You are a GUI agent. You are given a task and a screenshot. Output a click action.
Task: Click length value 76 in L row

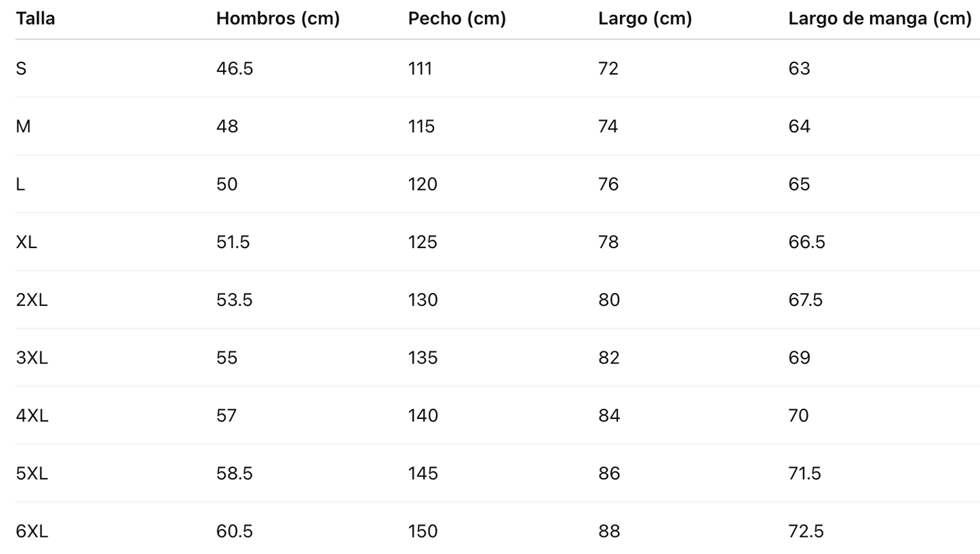608,184
